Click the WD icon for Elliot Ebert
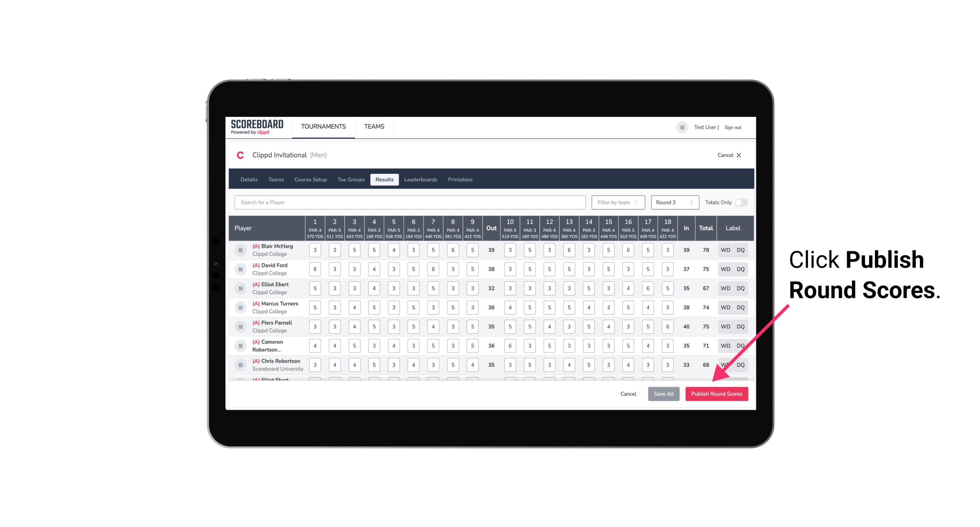Screen dimensions: 980x527 [725, 288]
